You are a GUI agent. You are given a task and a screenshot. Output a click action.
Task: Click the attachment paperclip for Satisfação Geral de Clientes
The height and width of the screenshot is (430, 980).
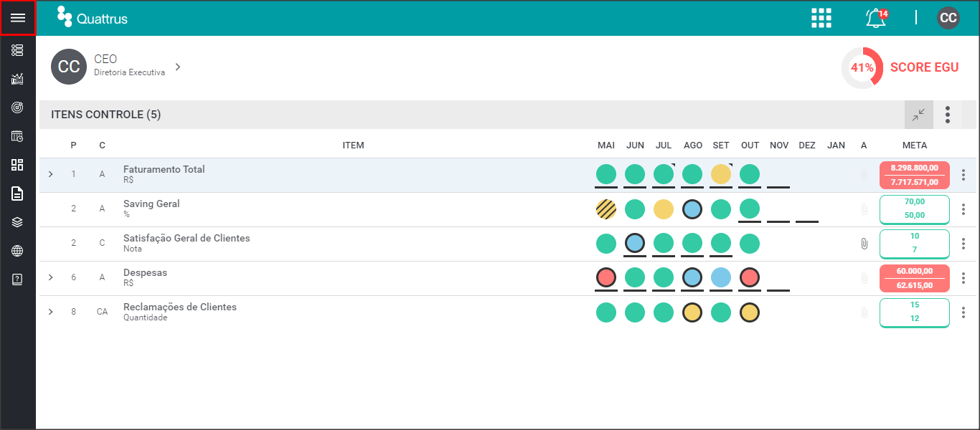(864, 244)
